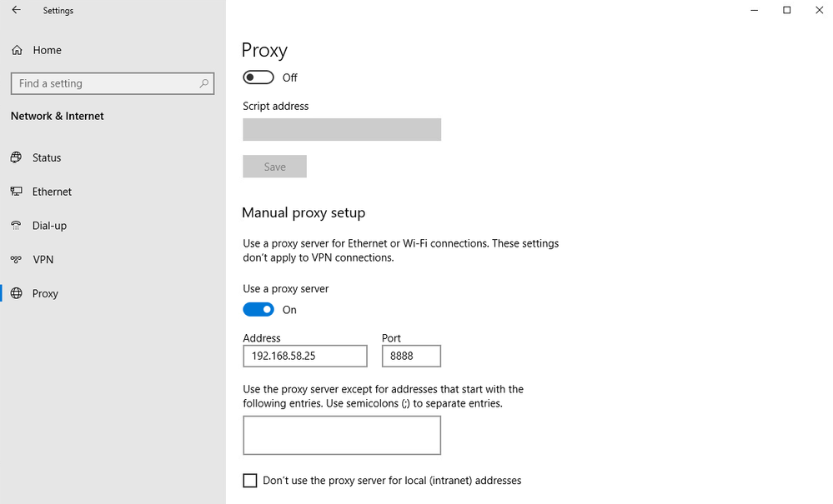
Task: Maximize the Settings window
Action: click(787, 10)
